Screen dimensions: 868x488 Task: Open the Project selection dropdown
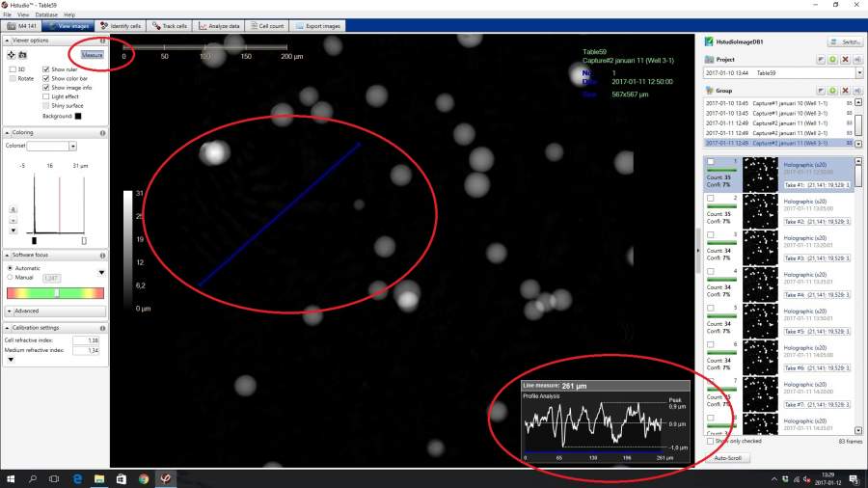[859, 72]
